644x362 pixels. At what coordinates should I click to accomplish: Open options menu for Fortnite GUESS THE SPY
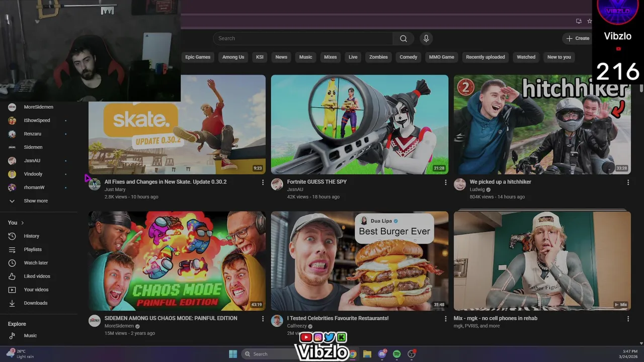click(x=445, y=183)
